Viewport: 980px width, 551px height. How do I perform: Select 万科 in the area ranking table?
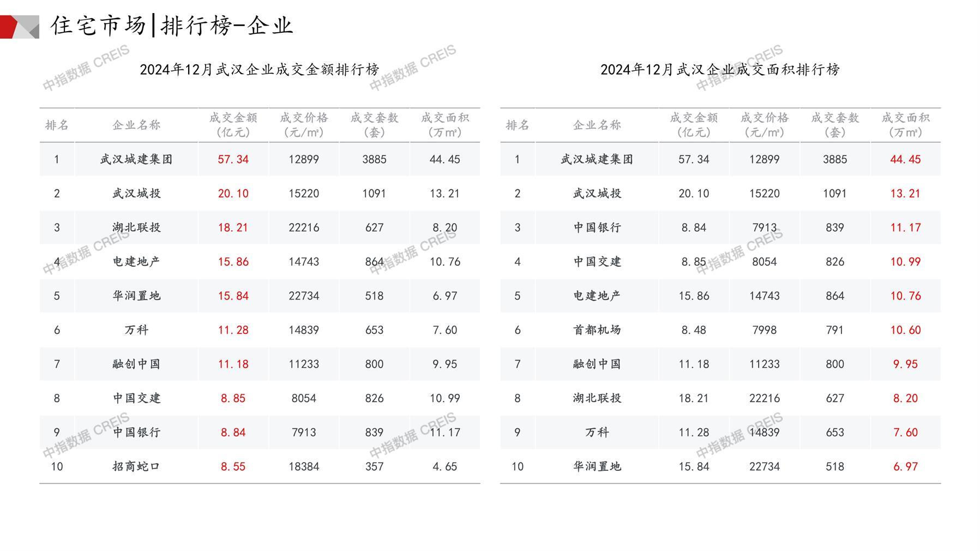(597, 432)
